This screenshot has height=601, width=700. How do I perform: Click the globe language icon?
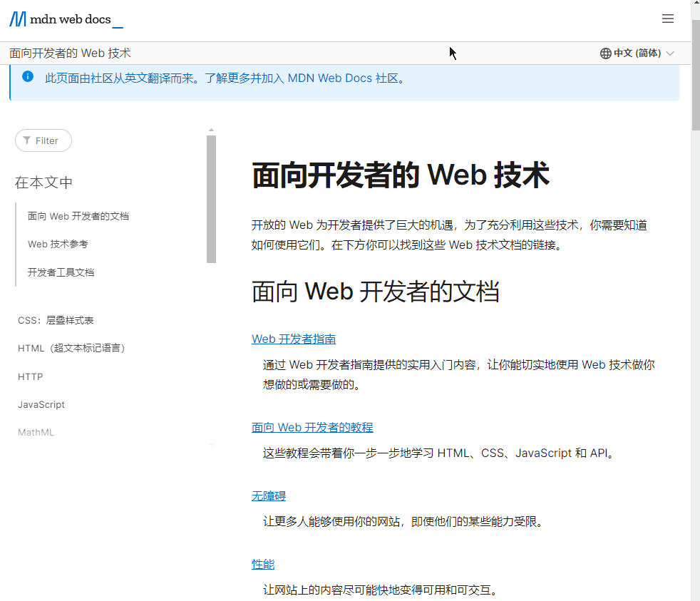point(605,53)
